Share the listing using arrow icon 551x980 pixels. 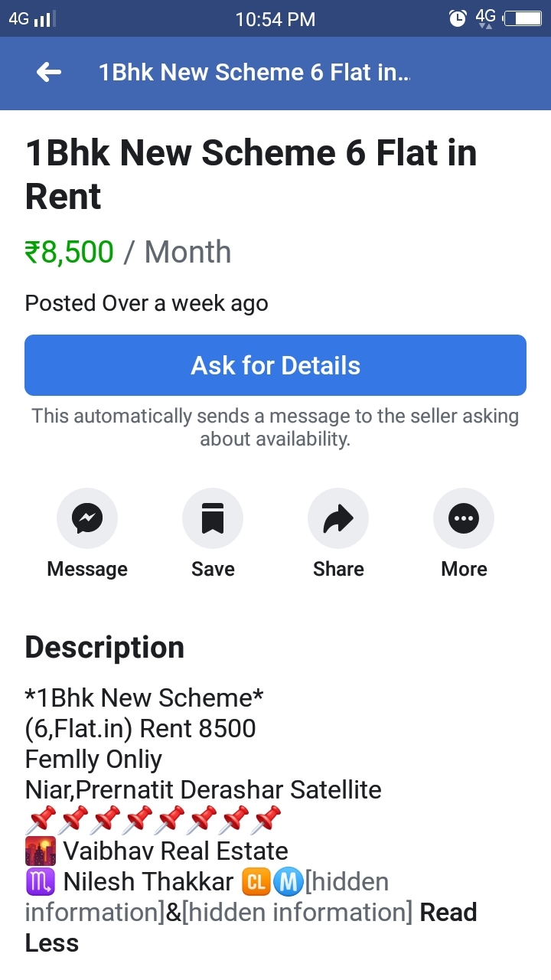pyautogui.click(x=338, y=519)
